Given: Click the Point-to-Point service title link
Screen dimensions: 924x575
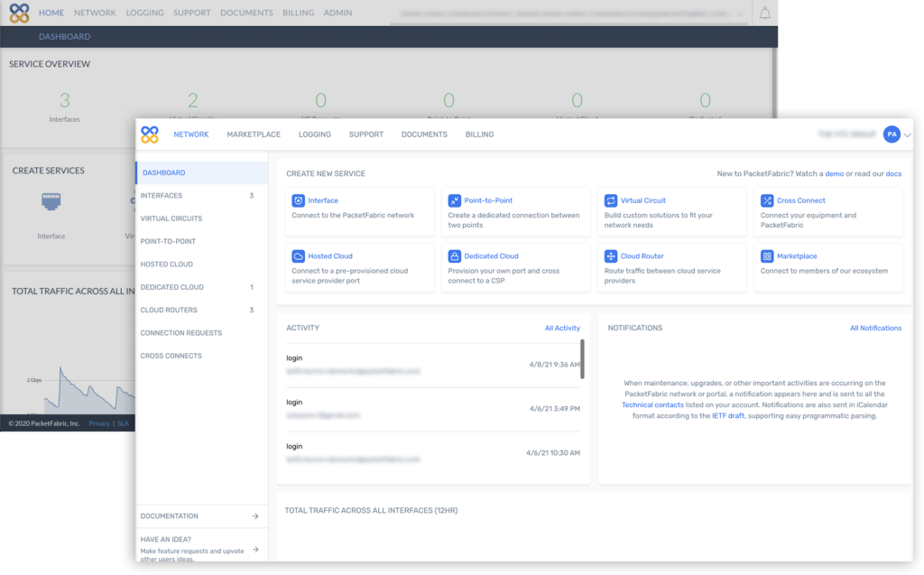Looking at the screenshot, I should point(488,200).
